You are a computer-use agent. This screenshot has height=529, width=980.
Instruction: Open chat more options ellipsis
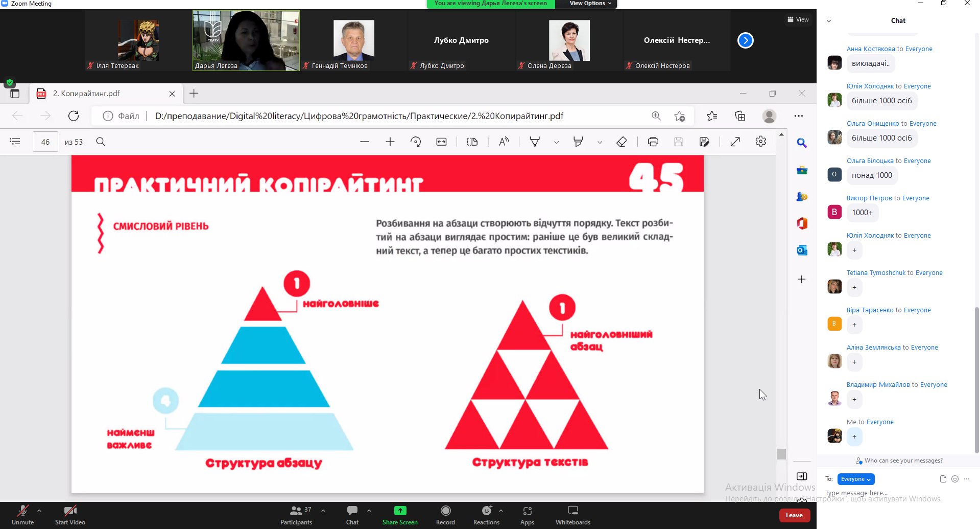click(x=967, y=479)
